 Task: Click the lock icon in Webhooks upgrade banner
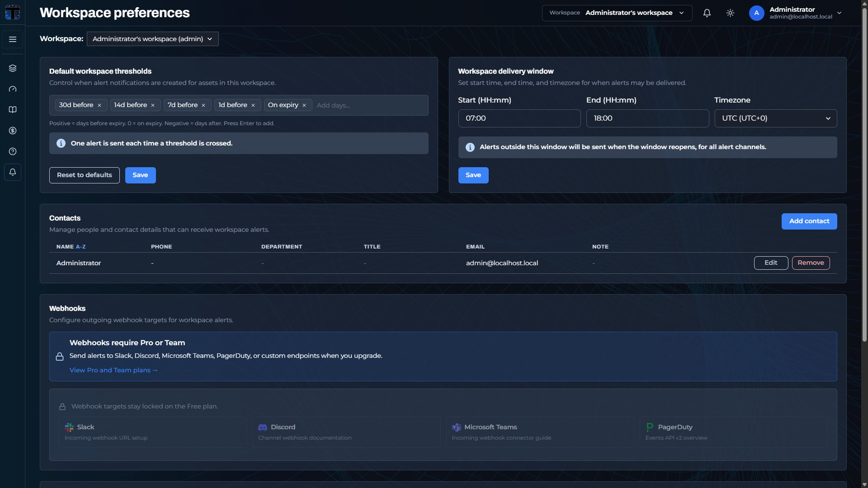60,357
